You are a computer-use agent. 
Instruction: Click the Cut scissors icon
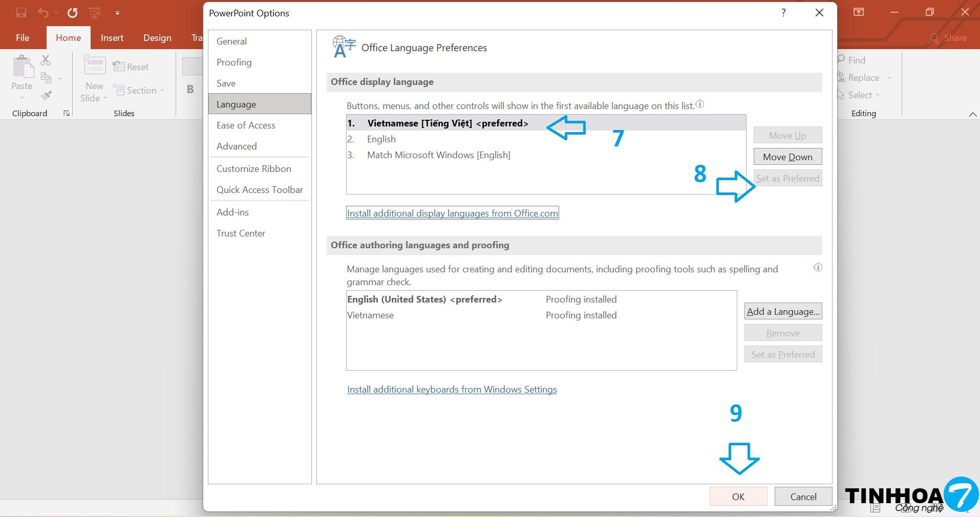(x=46, y=60)
